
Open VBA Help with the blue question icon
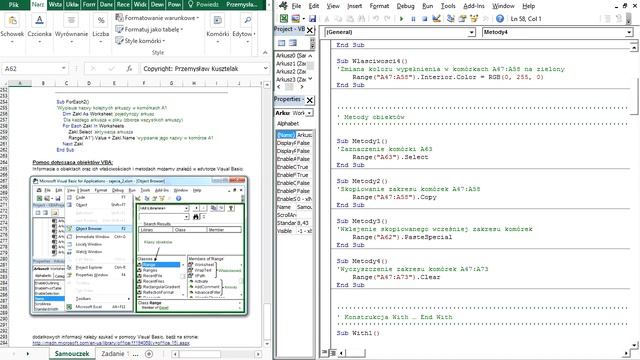pos(500,18)
